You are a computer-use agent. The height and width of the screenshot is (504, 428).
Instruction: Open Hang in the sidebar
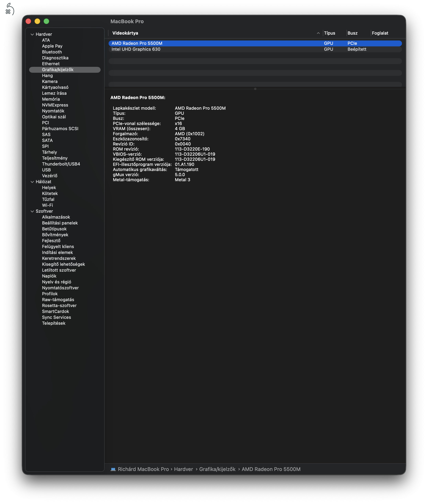click(47, 75)
